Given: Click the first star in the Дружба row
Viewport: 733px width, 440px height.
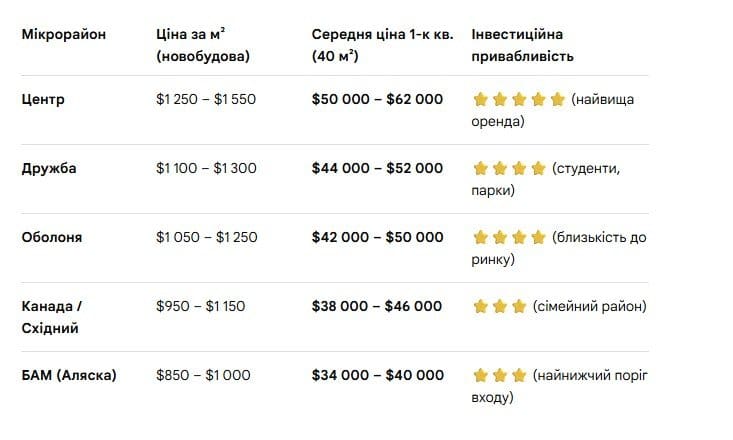Looking at the screenshot, I should click(480, 169).
